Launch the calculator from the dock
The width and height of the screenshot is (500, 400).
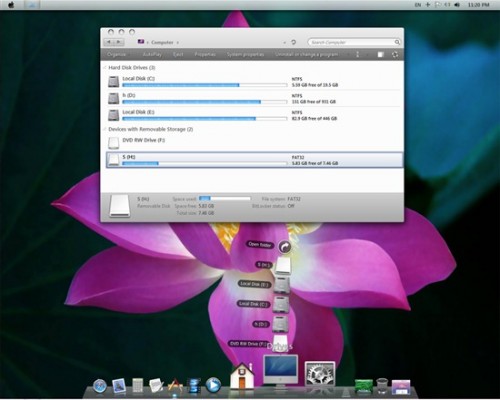(x=138, y=385)
